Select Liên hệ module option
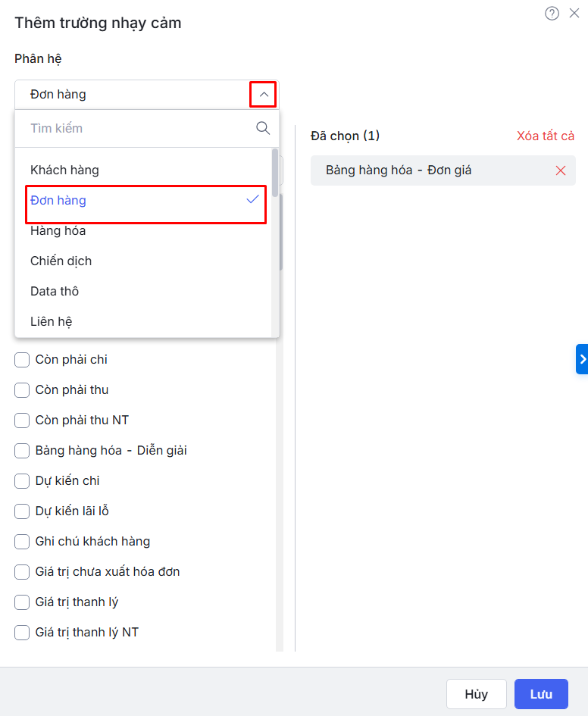The image size is (588, 716). click(51, 321)
